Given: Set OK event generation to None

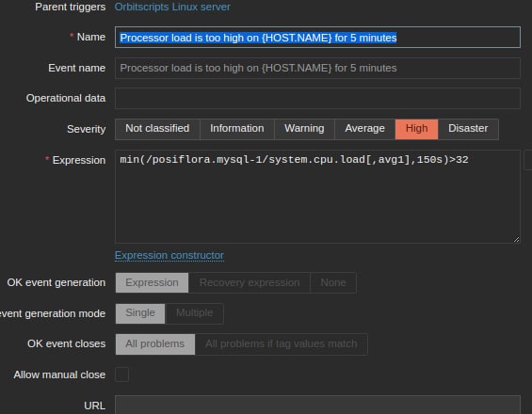Looking at the screenshot, I should click(x=333, y=283).
